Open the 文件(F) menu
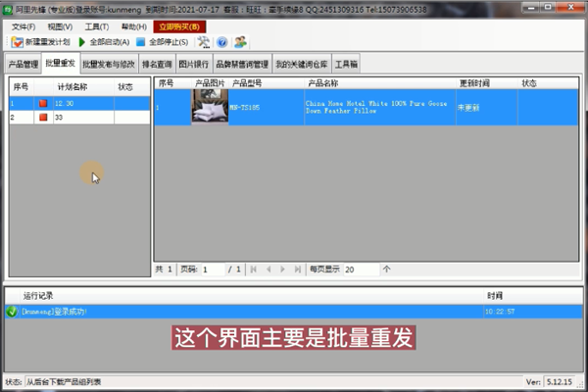 (x=24, y=26)
